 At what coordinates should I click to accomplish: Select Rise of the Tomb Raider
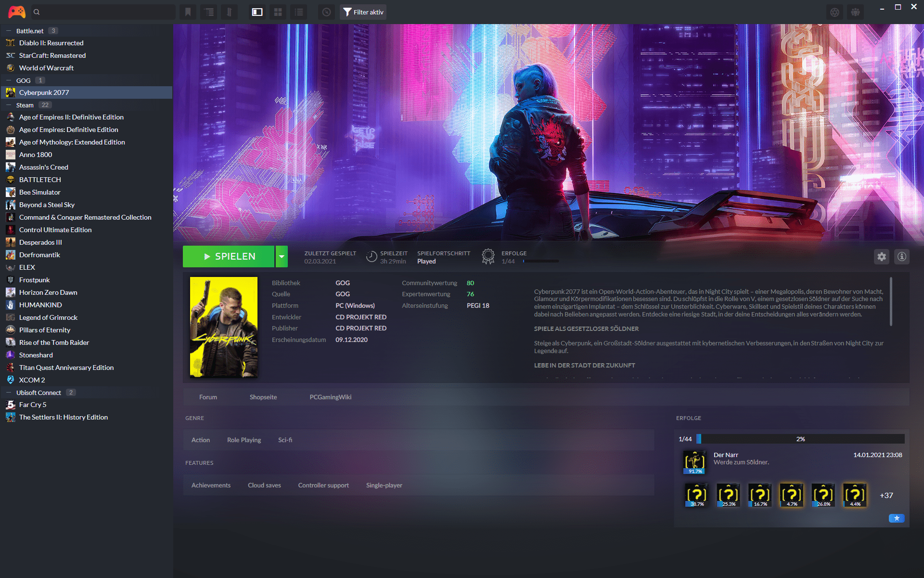87,342
